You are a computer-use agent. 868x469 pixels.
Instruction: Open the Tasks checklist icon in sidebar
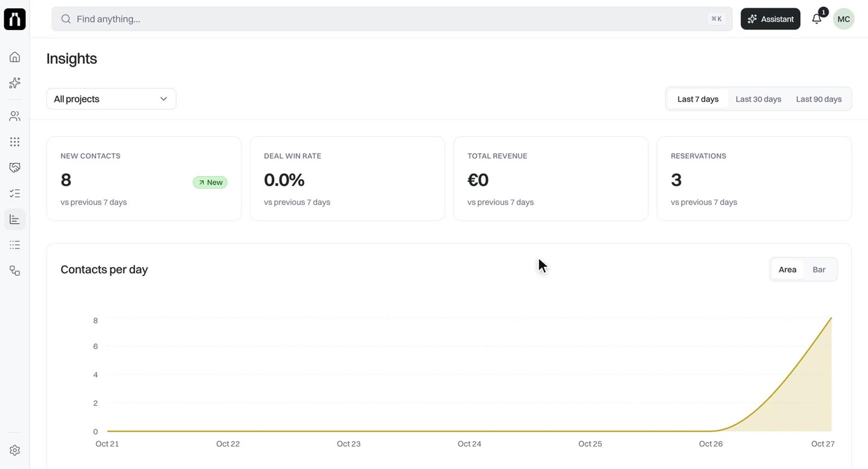15,193
